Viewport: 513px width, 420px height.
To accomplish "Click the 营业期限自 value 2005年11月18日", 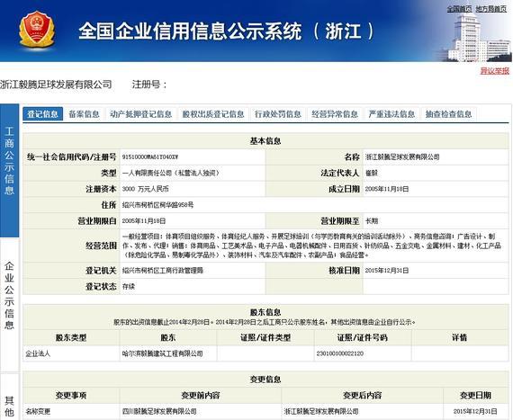I will coord(144,221).
